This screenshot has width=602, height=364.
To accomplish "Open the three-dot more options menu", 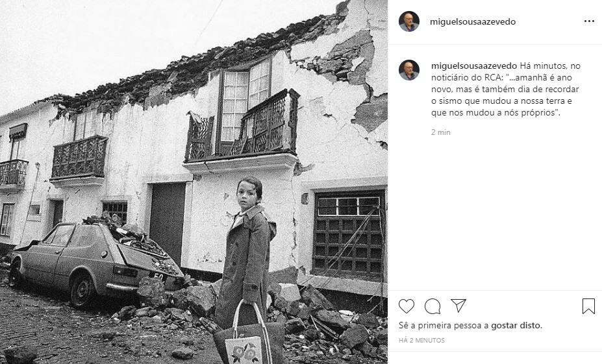I will point(589,21).
